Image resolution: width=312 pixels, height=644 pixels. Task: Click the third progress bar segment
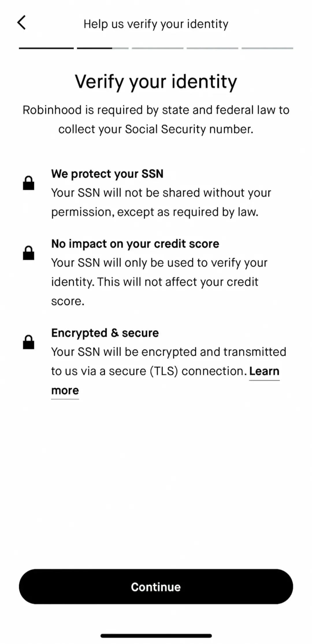coord(157,48)
